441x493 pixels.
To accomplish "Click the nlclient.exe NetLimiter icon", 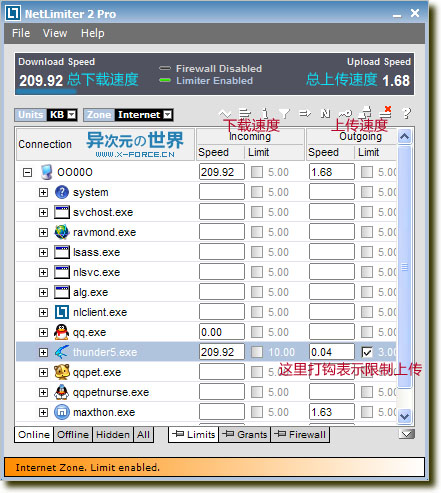I will (x=62, y=312).
